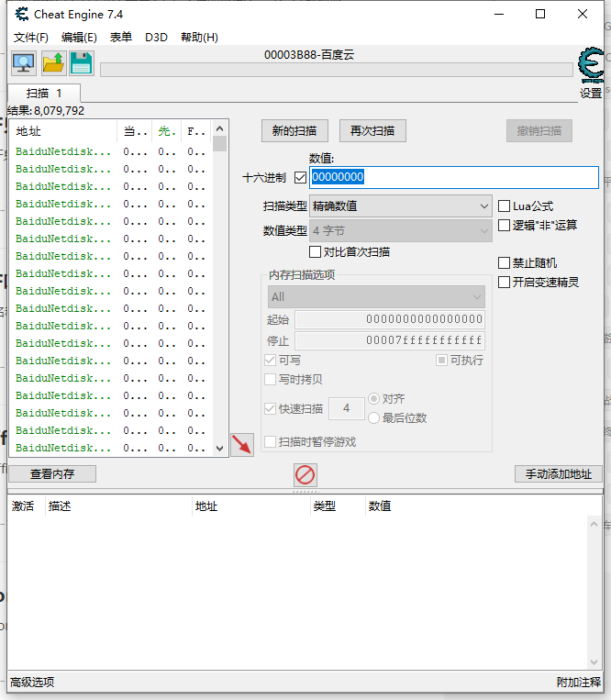
Task: Click the fast scan alignment value field
Action: pyautogui.click(x=347, y=408)
